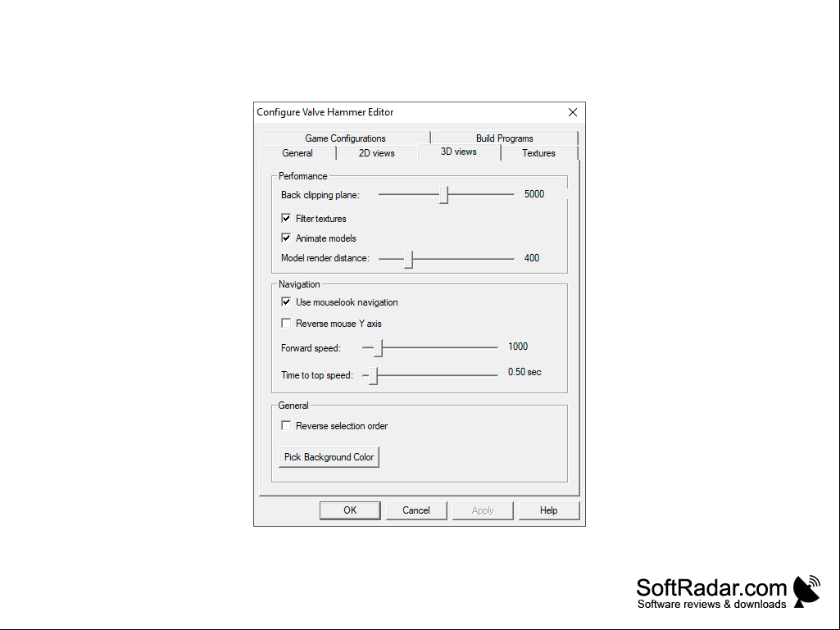This screenshot has height=630, width=840.
Task: Click the Cancel button
Action: pyautogui.click(x=416, y=510)
